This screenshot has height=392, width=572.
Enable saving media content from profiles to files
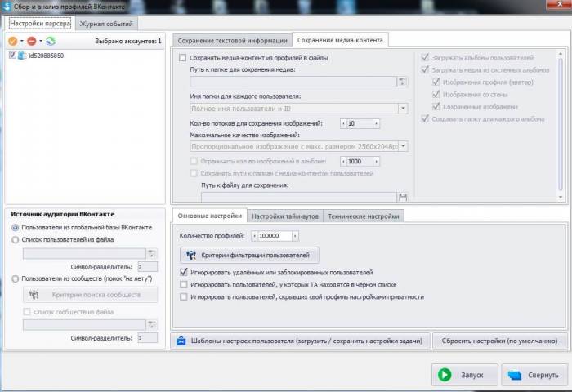click(183, 59)
